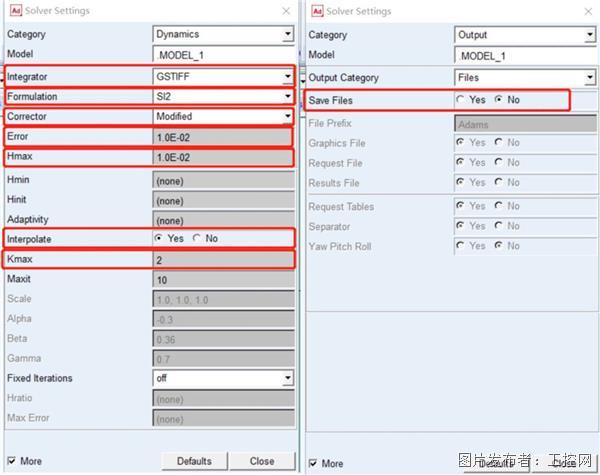Click Close button in the Dynamics window
Screen dimensions: 600x475
click(262, 461)
